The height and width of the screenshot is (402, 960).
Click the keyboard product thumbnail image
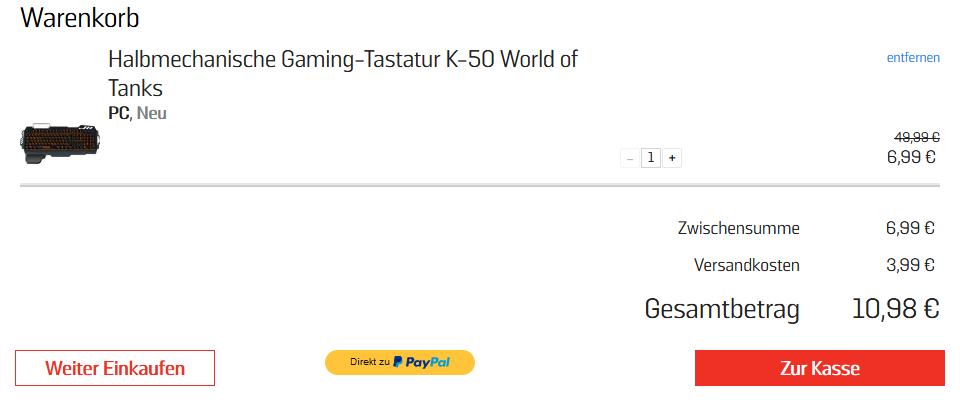tap(61, 143)
